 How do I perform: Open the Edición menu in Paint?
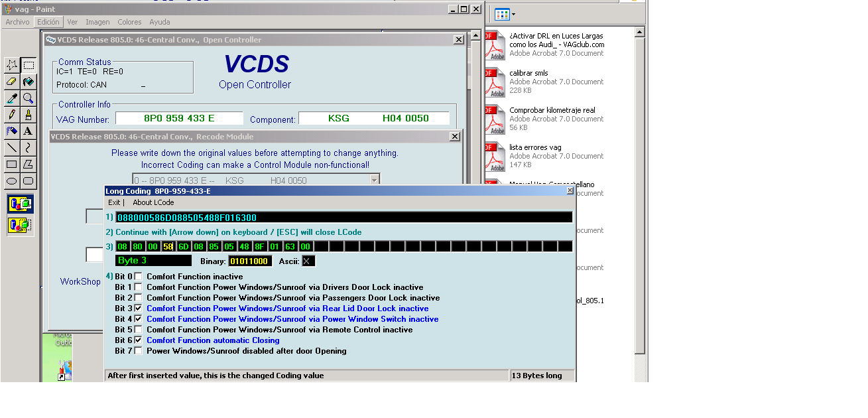(48, 22)
